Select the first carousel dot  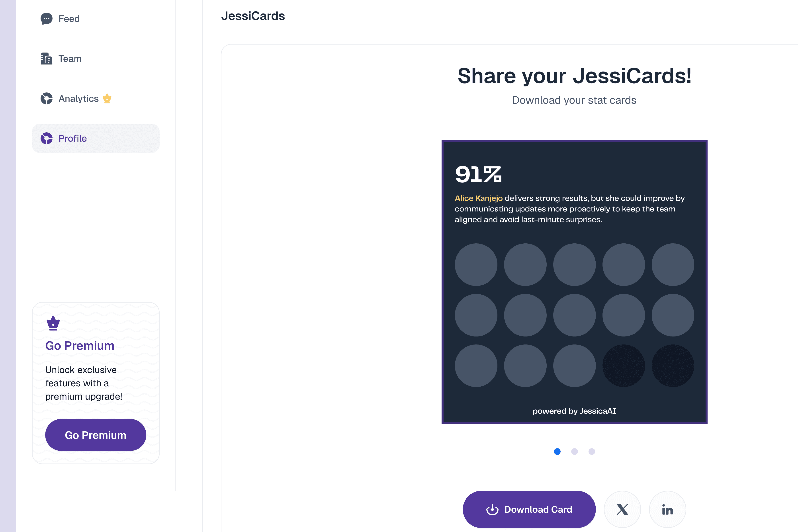557,452
